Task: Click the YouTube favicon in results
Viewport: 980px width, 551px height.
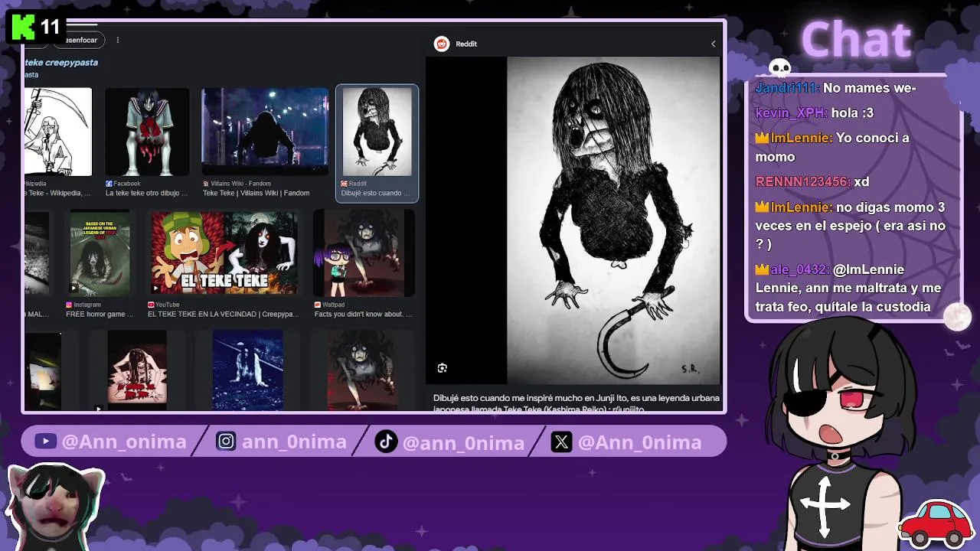Action: pos(152,305)
